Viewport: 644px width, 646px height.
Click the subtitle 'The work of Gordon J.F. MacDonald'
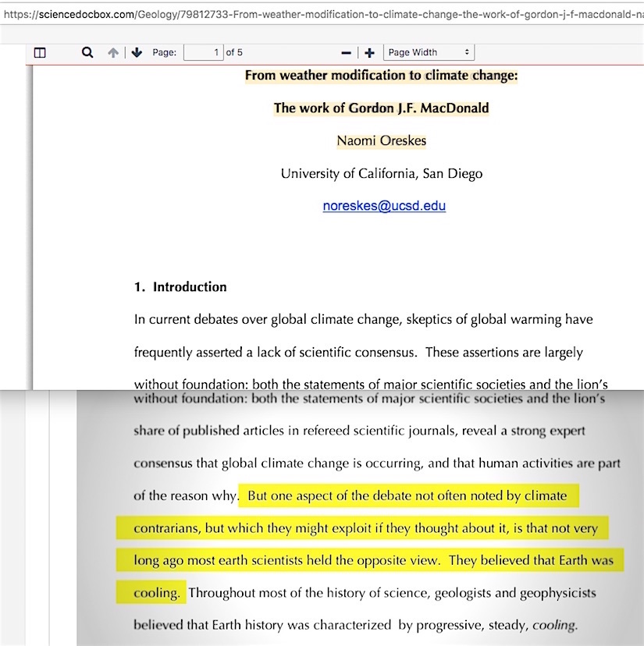pos(381,108)
